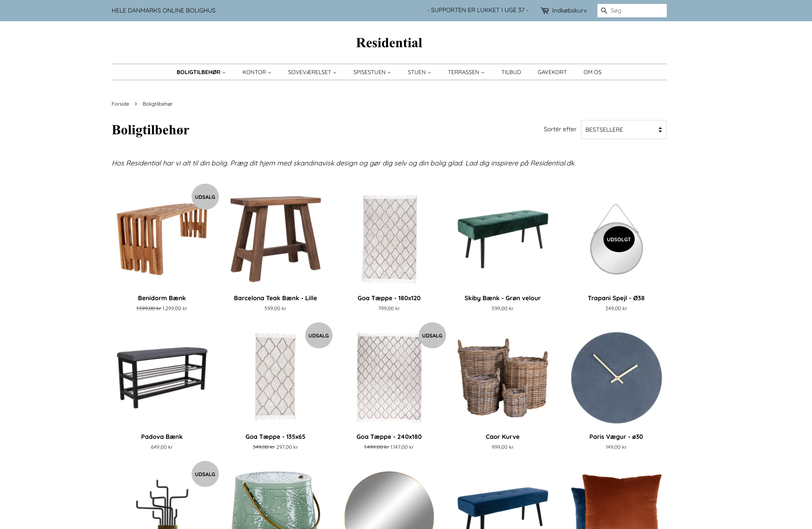The image size is (812, 529).
Task: Open the Sortér efter BESTSELLERE dropdown
Action: [x=623, y=130]
